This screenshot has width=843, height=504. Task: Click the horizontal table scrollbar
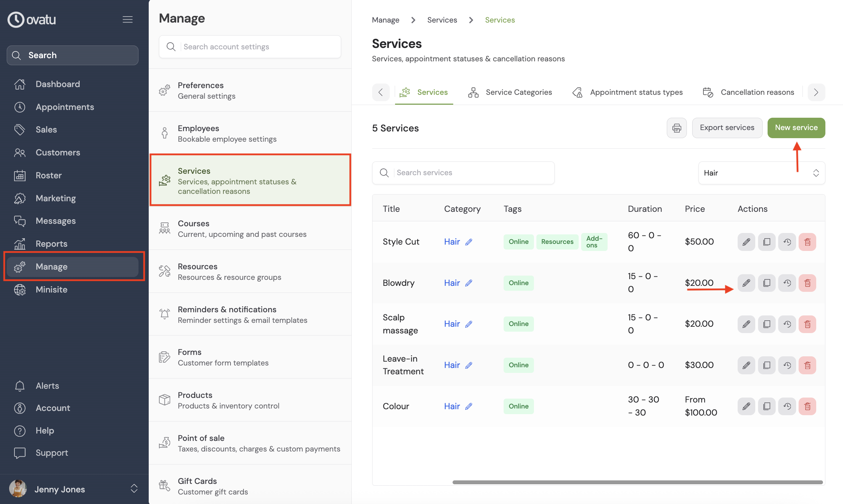[637, 482]
